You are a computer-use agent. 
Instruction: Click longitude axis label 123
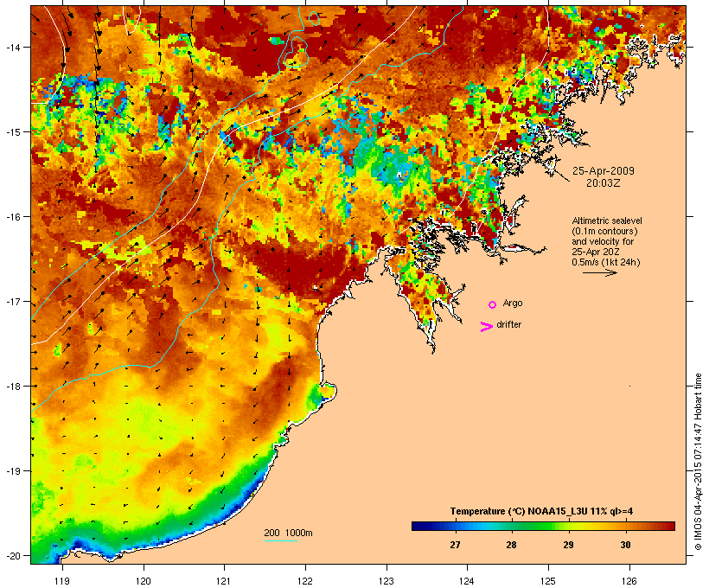[386, 581]
